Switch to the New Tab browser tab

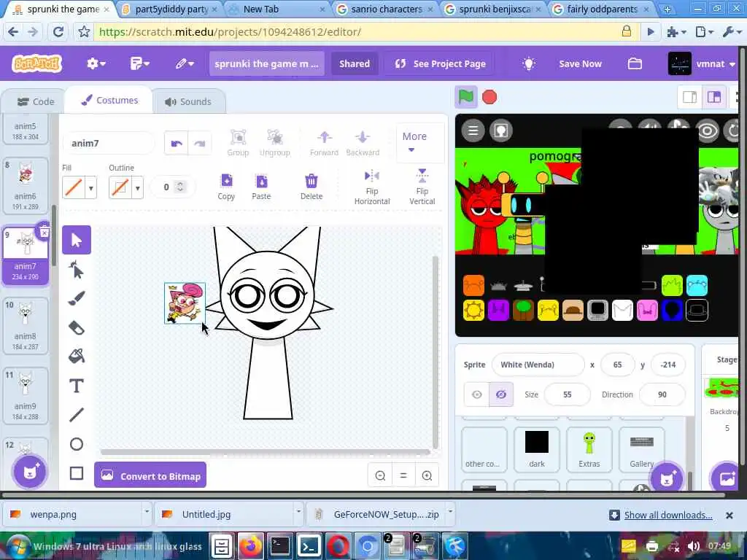(275, 9)
